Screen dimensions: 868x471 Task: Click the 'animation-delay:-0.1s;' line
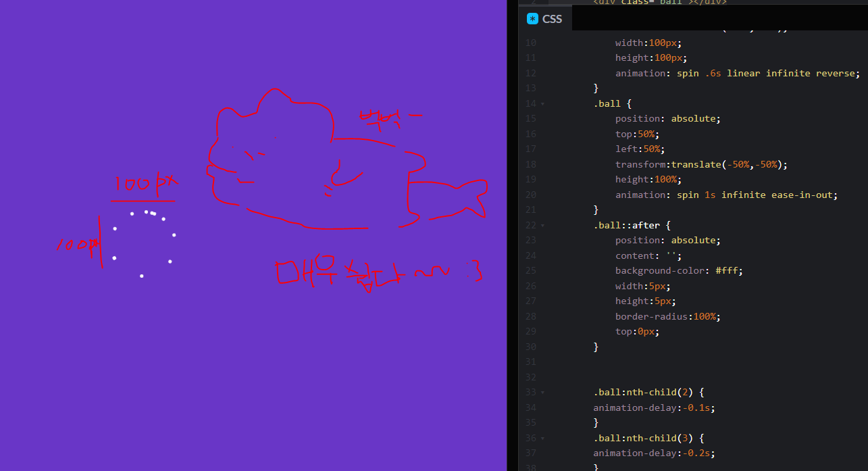pos(654,407)
